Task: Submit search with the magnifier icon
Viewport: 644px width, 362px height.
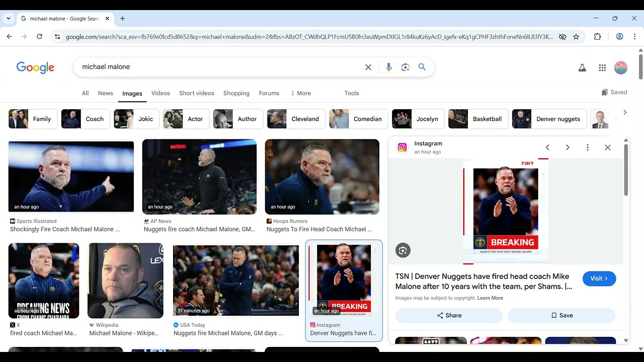Action: (422, 67)
